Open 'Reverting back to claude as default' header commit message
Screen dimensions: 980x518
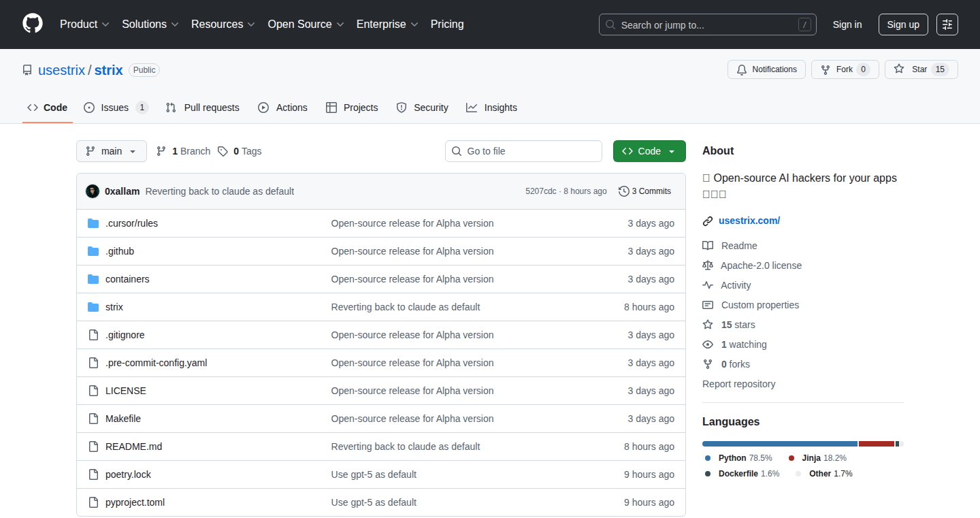point(220,191)
